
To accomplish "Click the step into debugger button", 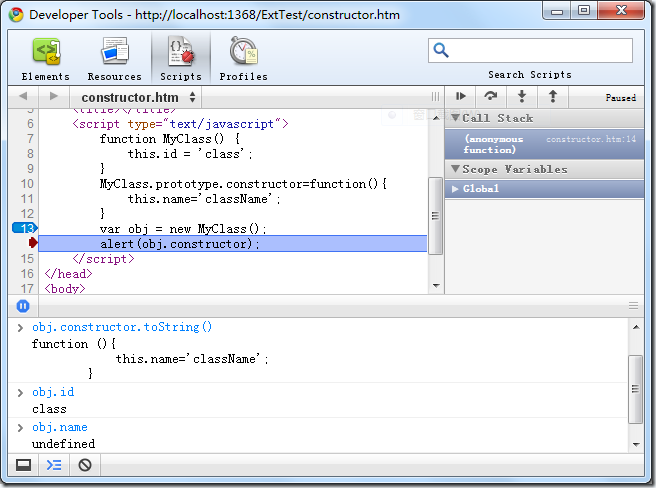I will click(x=521, y=97).
